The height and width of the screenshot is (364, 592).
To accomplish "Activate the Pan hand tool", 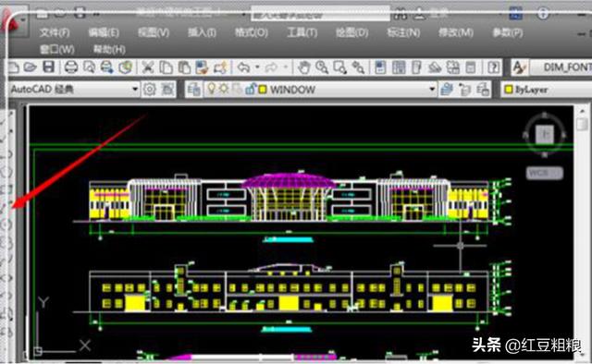I will click(303, 67).
